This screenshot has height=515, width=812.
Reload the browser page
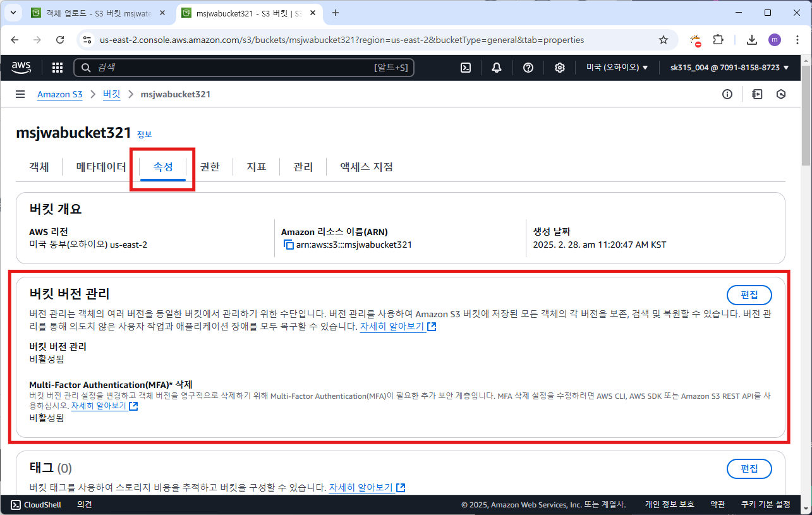coord(60,40)
